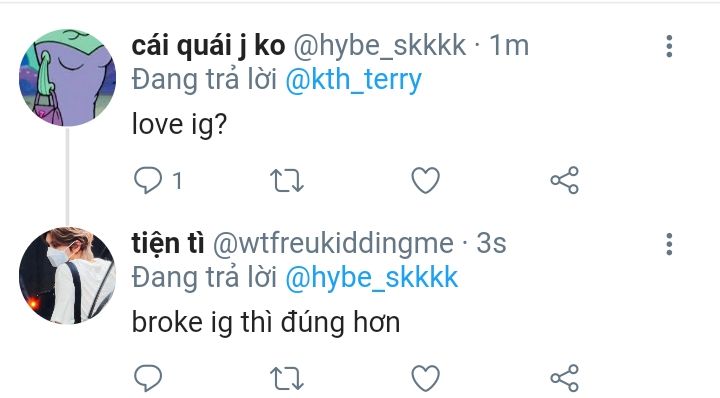Open the 1m timestamp of the first tweet

[x=509, y=46]
